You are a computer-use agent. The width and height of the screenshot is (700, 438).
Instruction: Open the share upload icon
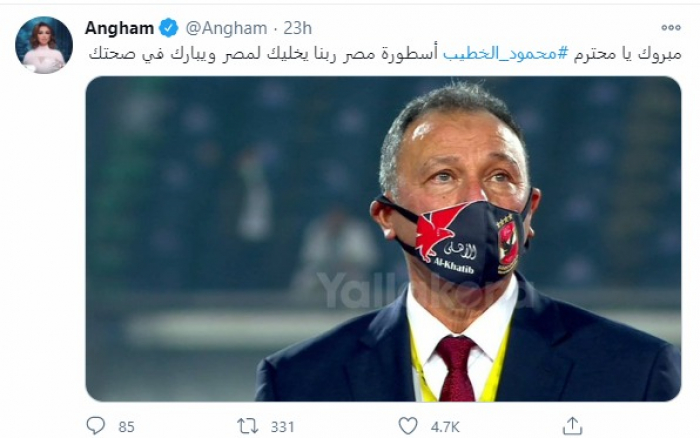(x=572, y=425)
